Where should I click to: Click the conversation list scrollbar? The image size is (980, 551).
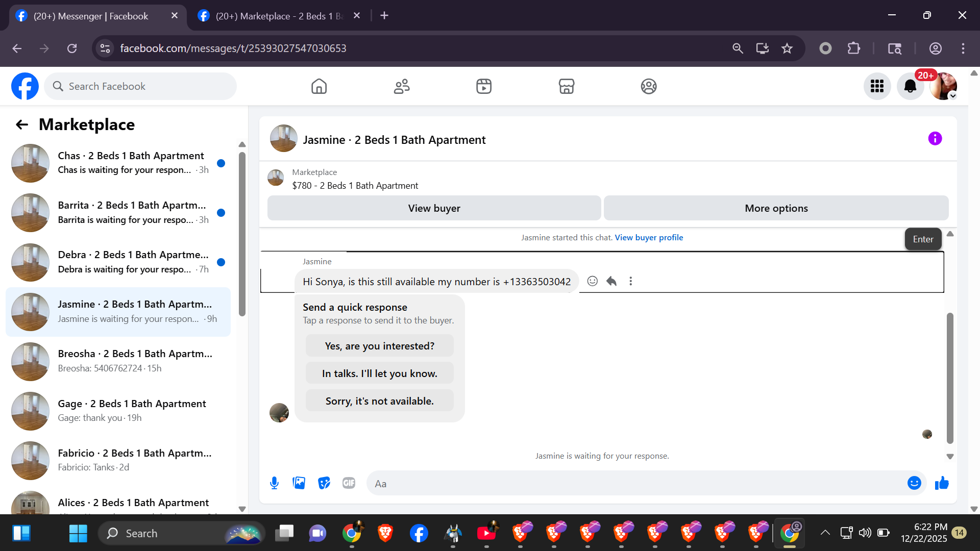(x=242, y=235)
